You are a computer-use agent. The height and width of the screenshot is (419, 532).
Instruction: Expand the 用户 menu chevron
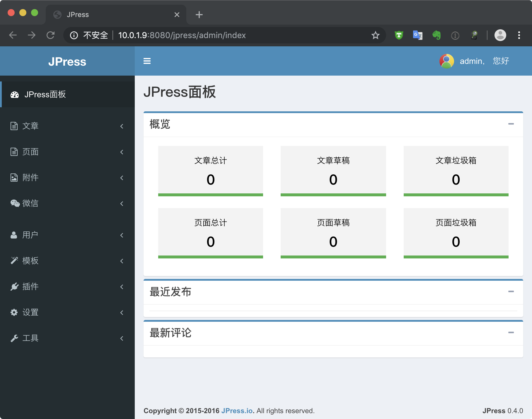point(122,235)
